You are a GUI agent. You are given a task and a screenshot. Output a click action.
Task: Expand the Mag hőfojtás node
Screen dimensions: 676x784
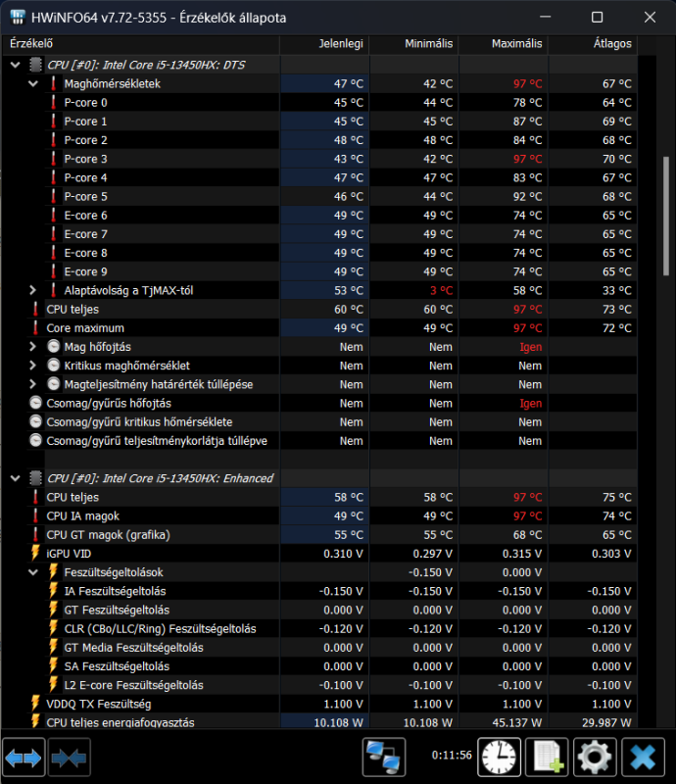[33, 347]
